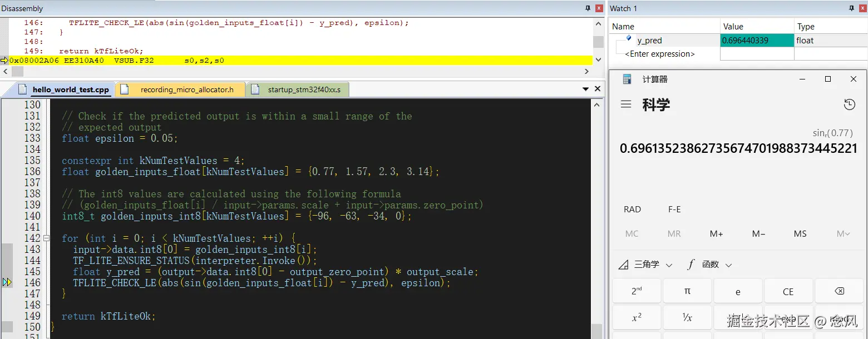This screenshot has height=339, width=868.
Task: Close the Watch 1 panel
Action: (x=862, y=8)
